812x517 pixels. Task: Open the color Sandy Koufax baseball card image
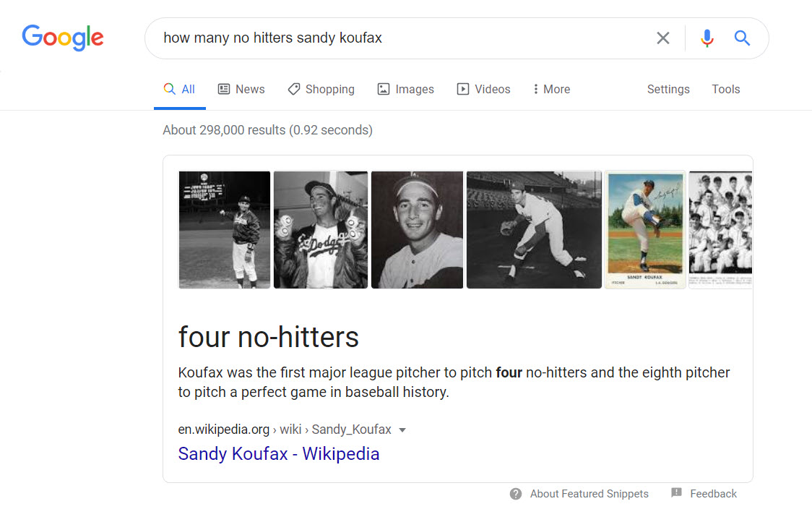tap(644, 229)
